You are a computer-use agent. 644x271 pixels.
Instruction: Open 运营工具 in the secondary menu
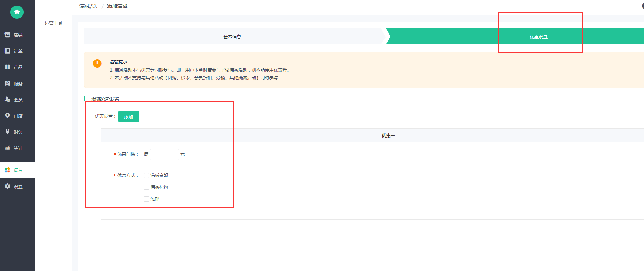coord(54,23)
